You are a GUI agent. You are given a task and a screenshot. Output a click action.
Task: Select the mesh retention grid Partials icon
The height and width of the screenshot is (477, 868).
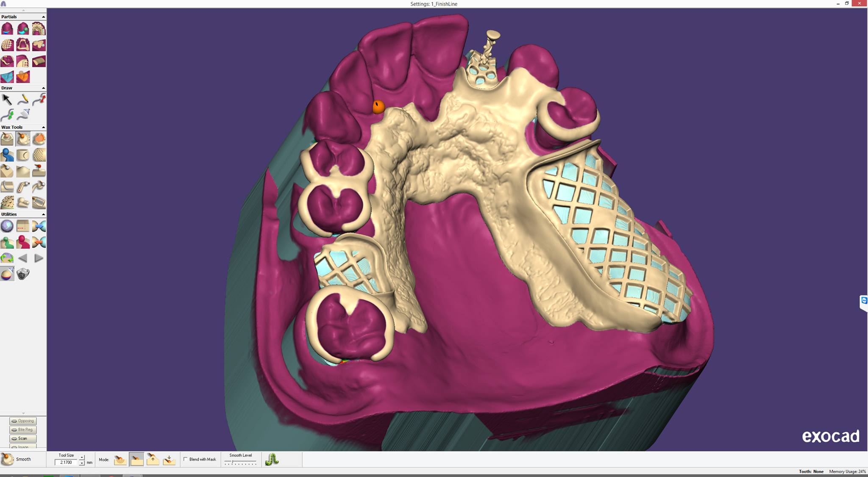click(7, 45)
